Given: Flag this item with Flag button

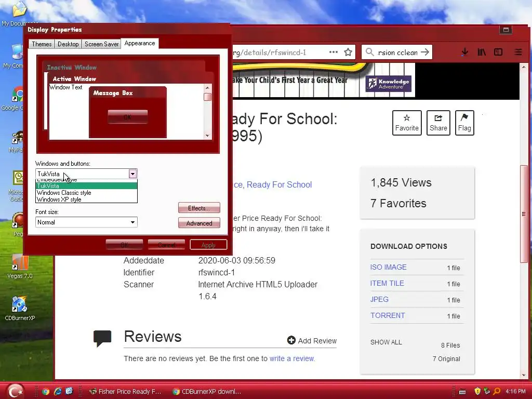Looking at the screenshot, I should coord(464,123).
